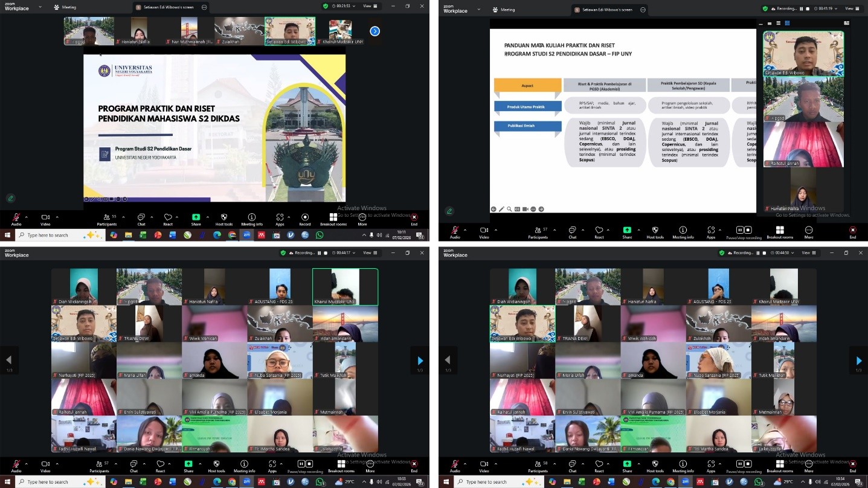
Task: Unmute Audio in the window with 00:21:53 timer
Action: (16, 218)
